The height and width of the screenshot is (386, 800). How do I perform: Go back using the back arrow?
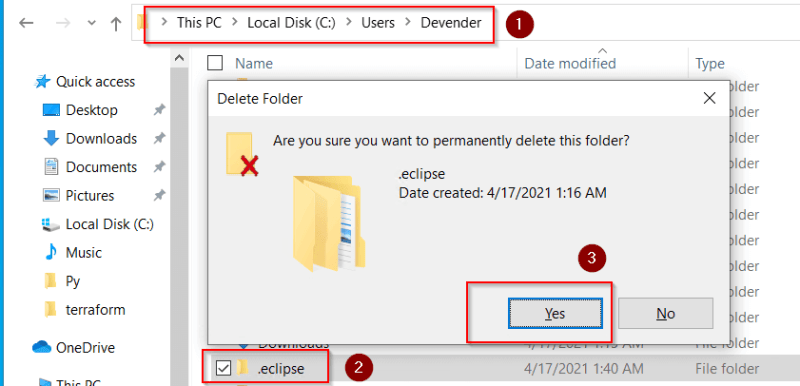pyautogui.click(x=26, y=23)
